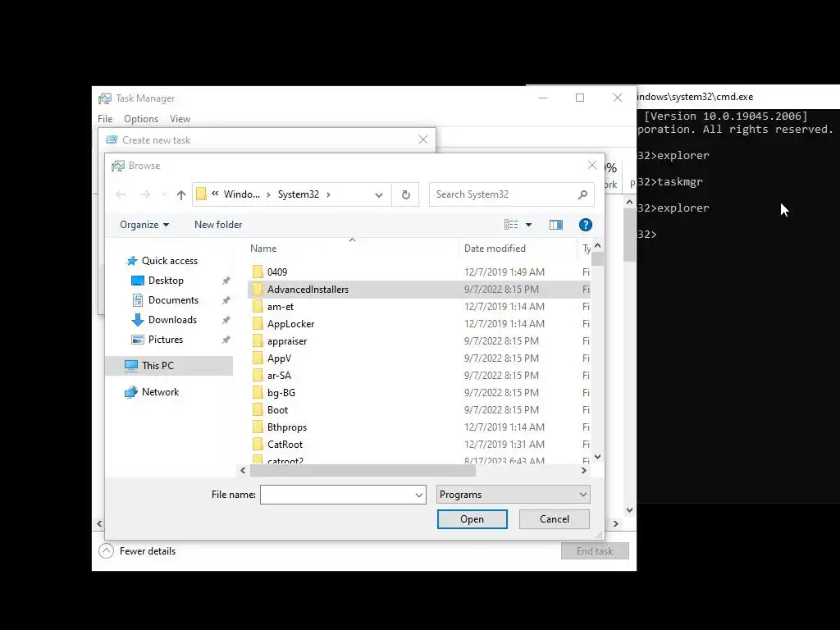Select the Documents icon in navigation pane
The width and height of the screenshot is (840, 630).
[x=138, y=300]
